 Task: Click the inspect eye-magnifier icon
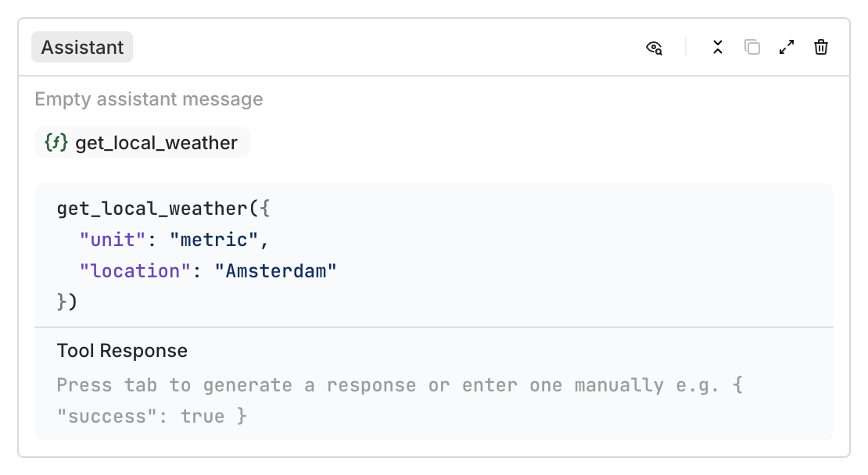[x=654, y=48]
